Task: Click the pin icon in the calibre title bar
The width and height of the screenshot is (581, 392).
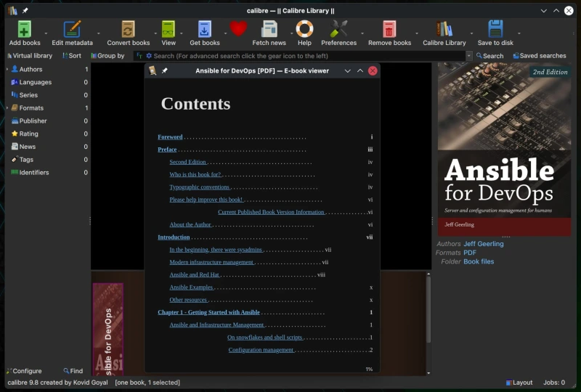Action: click(x=25, y=11)
